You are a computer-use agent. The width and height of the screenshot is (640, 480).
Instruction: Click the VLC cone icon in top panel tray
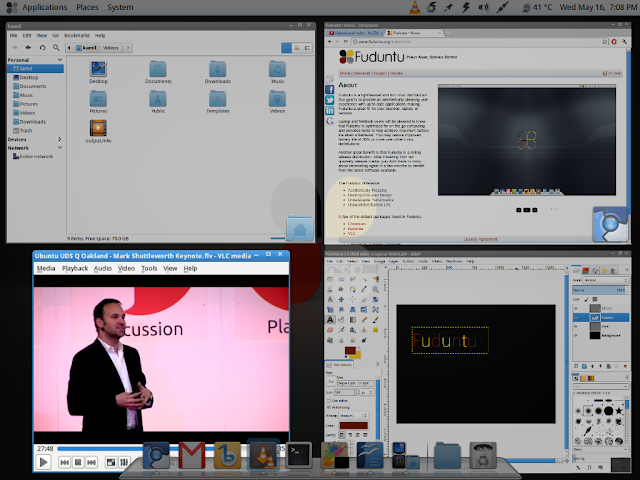(415, 7)
